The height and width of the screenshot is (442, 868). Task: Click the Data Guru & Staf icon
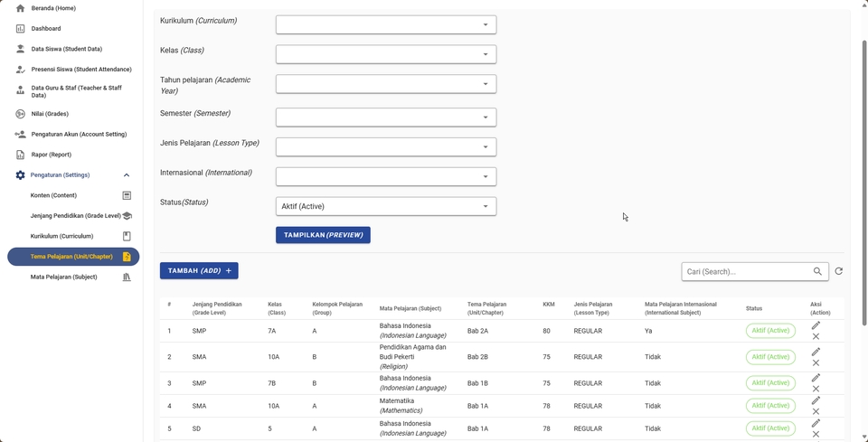coord(21,91)
